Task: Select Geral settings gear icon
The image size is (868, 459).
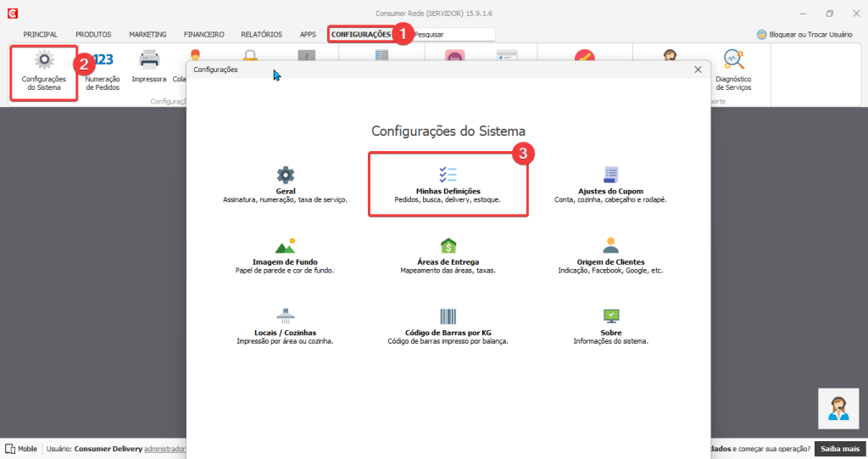Action: coord(285,176)
